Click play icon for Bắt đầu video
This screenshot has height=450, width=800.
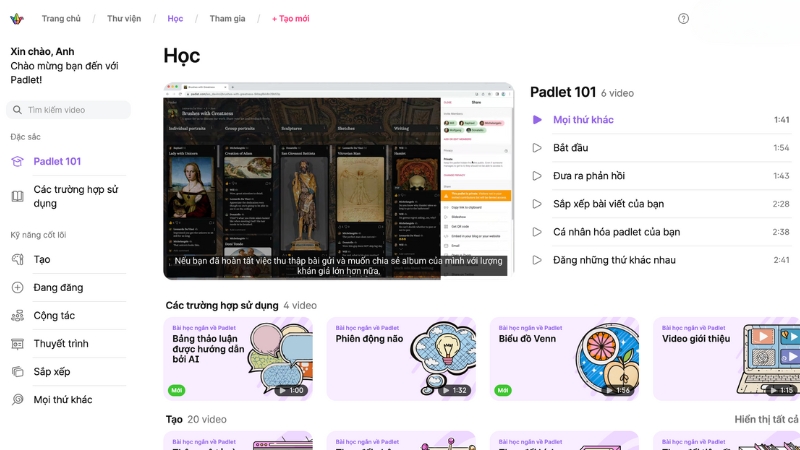537,147
